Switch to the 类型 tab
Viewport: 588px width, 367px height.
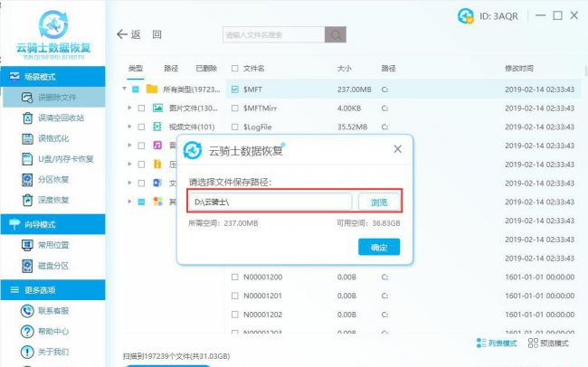(136, 68)
